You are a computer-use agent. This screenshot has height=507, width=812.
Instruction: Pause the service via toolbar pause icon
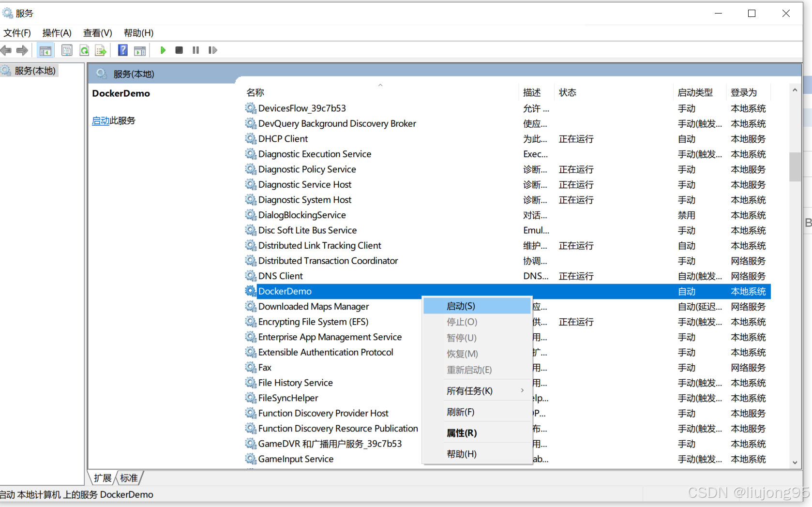pyautogui.click(x=195, y=50)
